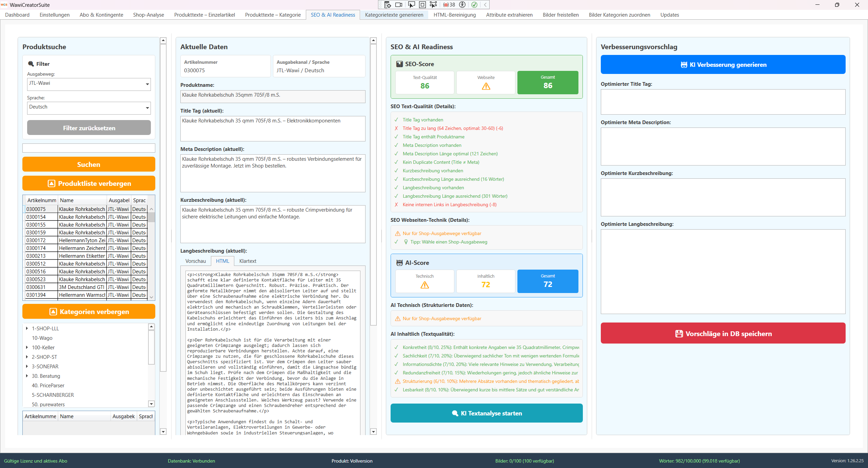Click KI Verbesserung generieren button
868x468 pixels.
coord(723,65)
